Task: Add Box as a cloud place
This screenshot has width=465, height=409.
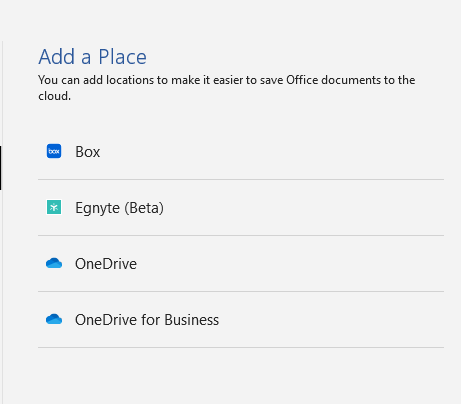Action: [x=241, y=153]
